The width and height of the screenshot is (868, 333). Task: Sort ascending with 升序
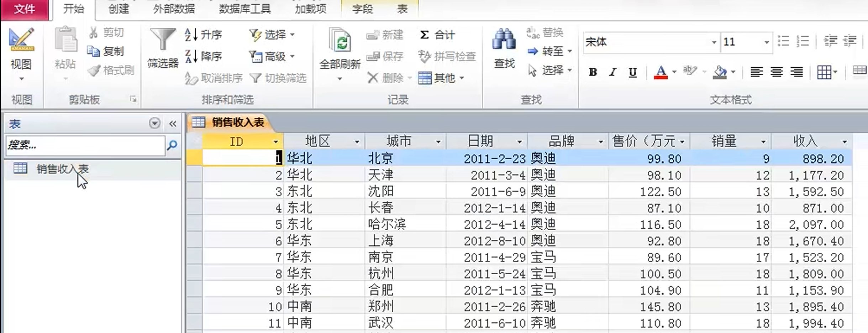(203, 35)
